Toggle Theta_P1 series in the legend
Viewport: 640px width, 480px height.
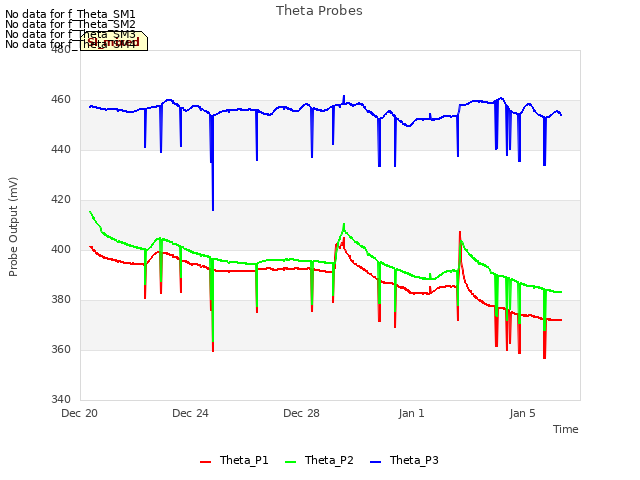[x=234, y=460]
